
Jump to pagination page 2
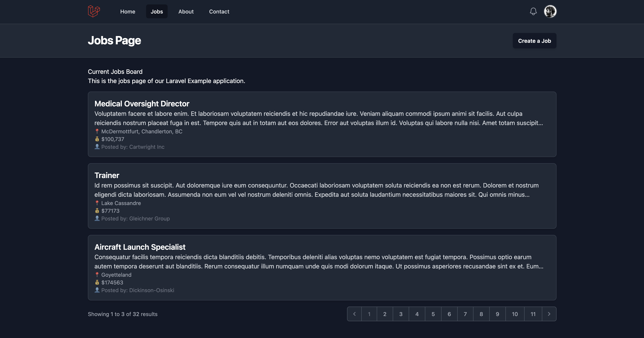coord(385,314)
